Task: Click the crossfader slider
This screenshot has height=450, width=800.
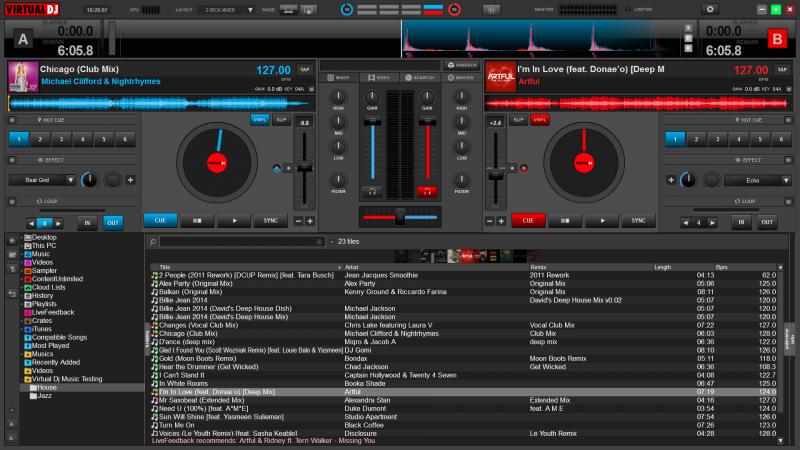Action: coord(400,217)
